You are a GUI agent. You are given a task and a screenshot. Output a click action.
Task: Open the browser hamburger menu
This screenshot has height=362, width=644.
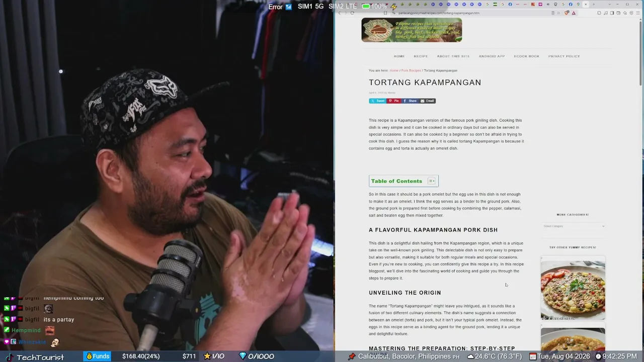(x=637, y=13)
